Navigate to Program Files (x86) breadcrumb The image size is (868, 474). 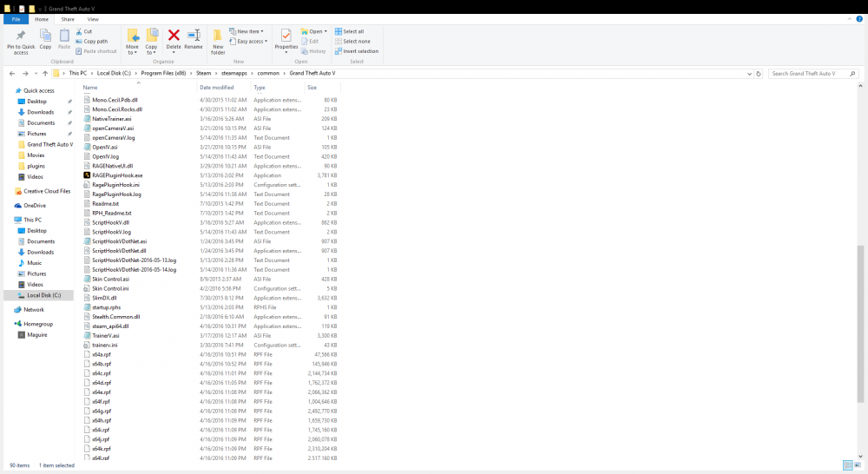[x=163, y=73]
